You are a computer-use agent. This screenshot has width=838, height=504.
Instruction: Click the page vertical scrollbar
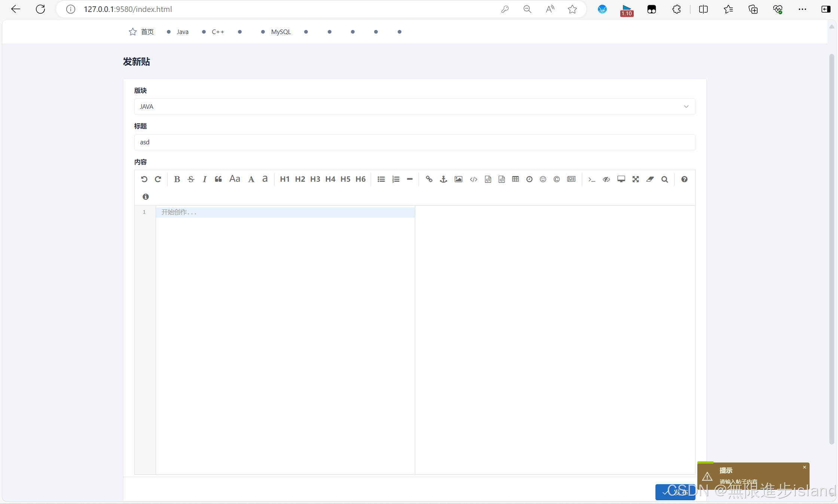[832, 249]
